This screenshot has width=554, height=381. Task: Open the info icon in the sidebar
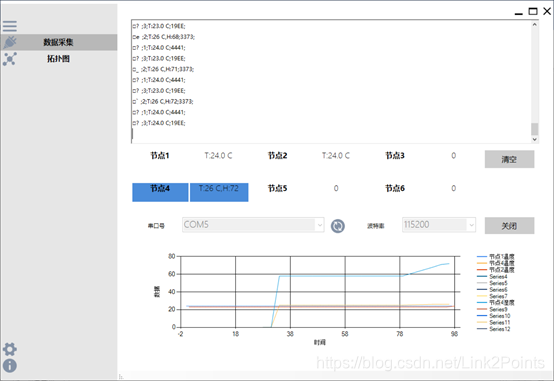(x=10, y=365)
